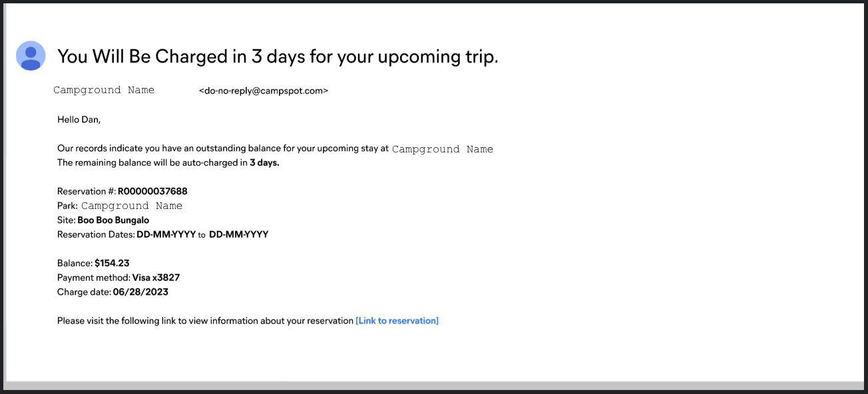Click the balance amount $154.23
The width and height of the screenshot is (868, 394).
pos(112,264)
